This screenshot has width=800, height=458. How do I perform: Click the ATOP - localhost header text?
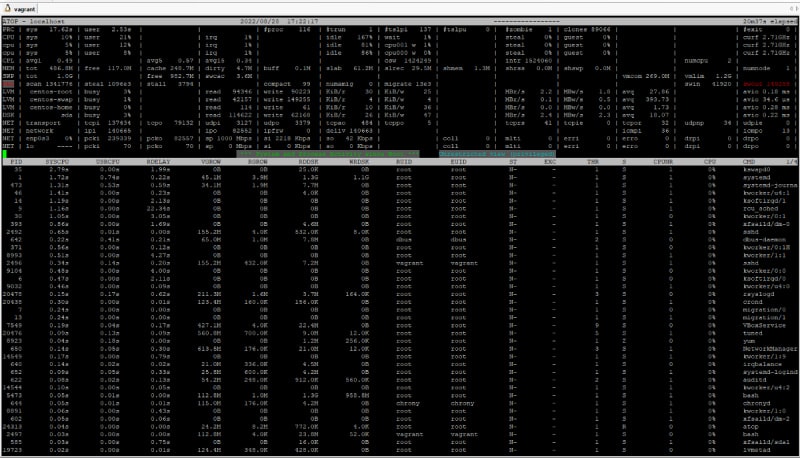30,23
